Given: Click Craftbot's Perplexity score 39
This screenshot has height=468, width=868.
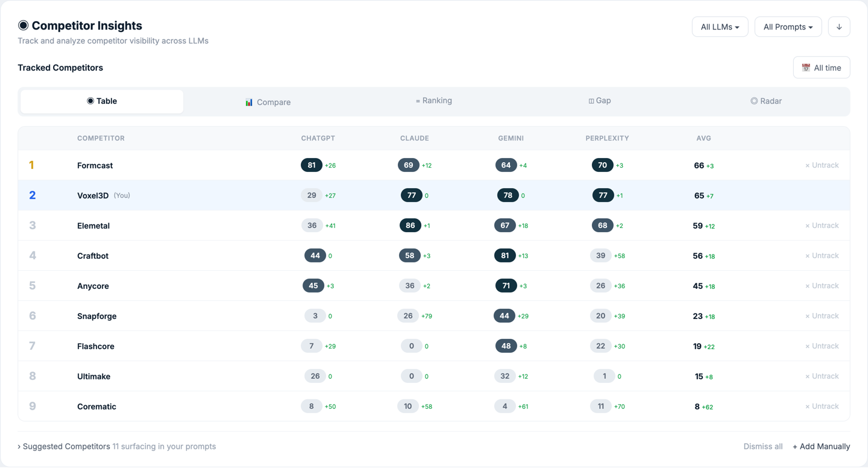Looking at the screenshot, I should [x=601, y=256].
